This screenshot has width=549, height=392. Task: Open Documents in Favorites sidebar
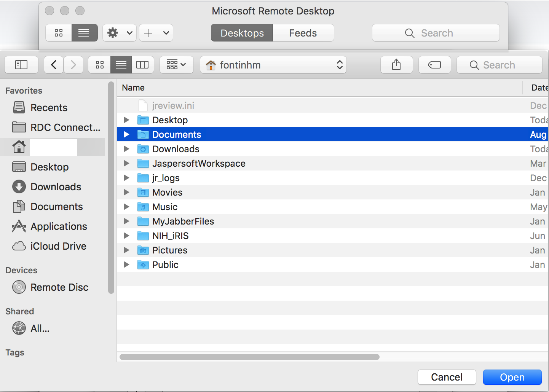pyautogui.click(x=53, y=207)
